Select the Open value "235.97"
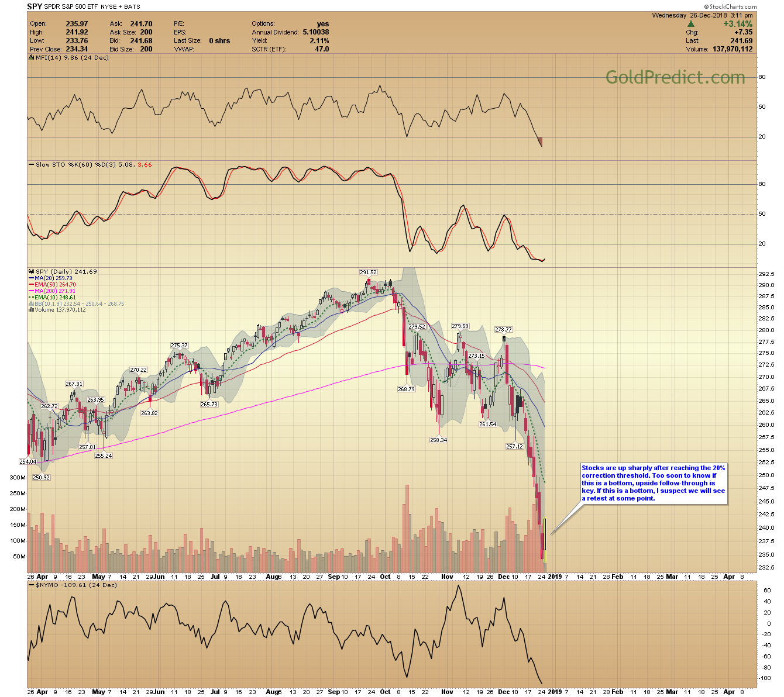Image resolution: width=784 pixels, height=697 pixels. click(x=77, y=24)
